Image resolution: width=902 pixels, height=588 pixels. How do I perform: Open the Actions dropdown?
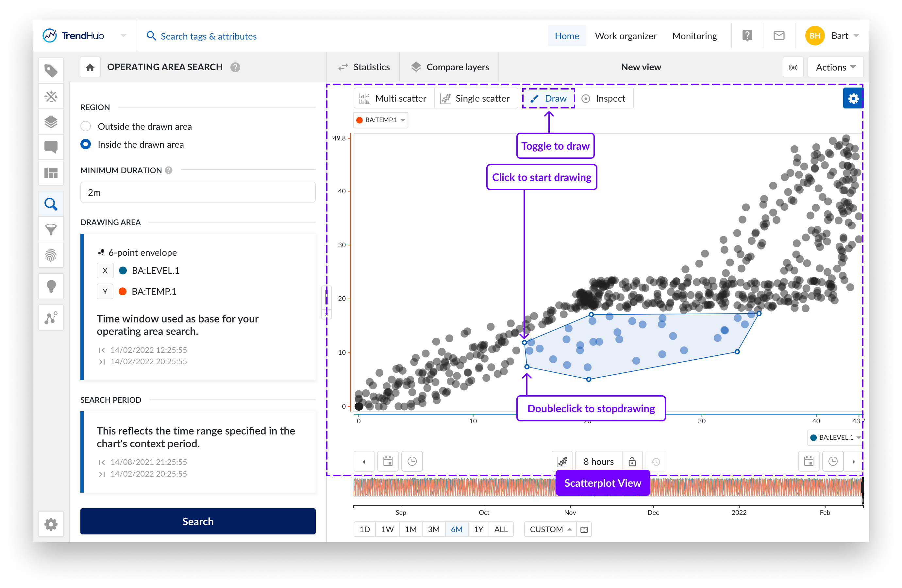pyautogui.click(x=835, y=67)
